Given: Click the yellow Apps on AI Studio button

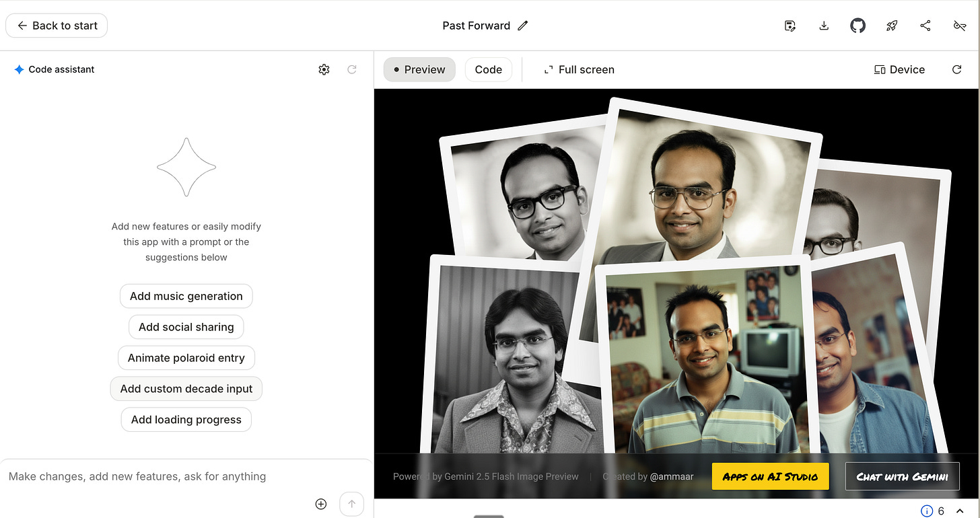Looking at the screenshot, I should [x=771, y=476].
